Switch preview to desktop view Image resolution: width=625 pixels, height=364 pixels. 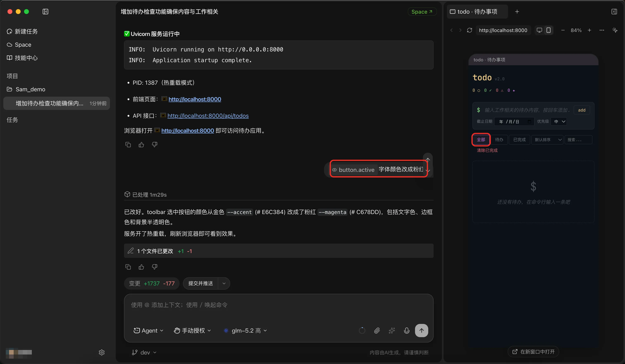[539, 30]
